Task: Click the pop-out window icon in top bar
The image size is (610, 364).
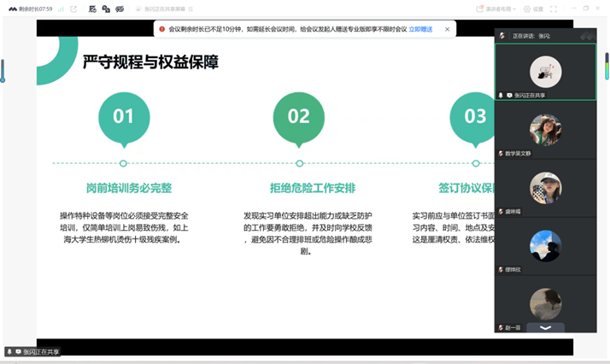Action: click(x=74, y=9)
